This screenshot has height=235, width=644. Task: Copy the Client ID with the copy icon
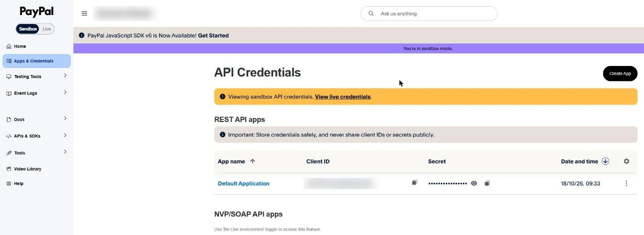click(x=414, y=183)
